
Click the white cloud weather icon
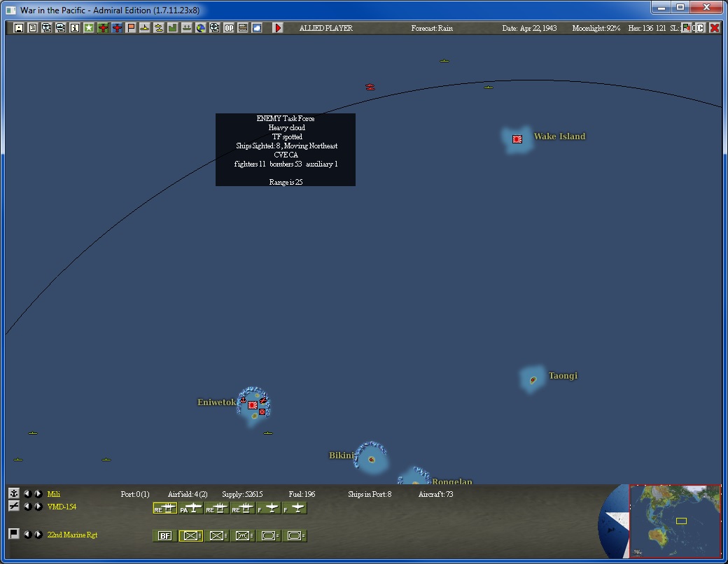257,28
